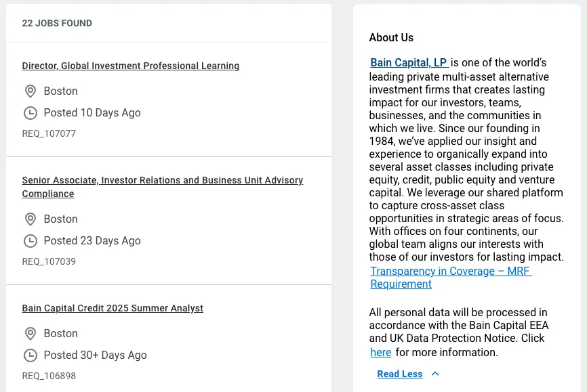Open Director, Global Investment Professional Learning job
The image size is (587, 392).
(131, 66)
